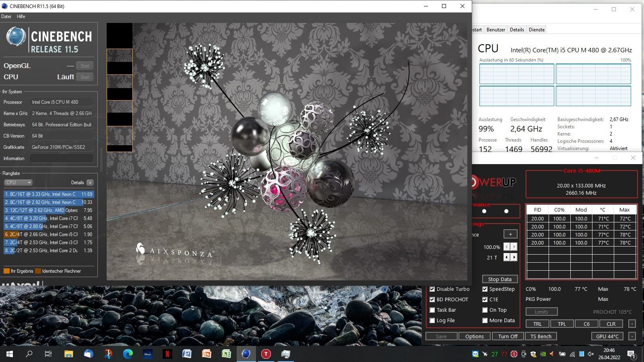Viewport: 644px width, 362px height.
Task: Enable More Data checkbox
Action: (485, 320)
